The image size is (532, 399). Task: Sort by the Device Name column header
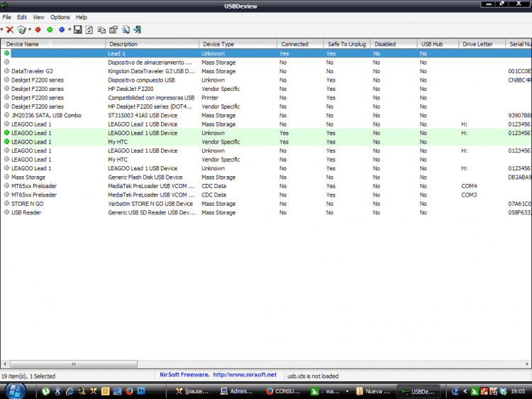click(53, 44)
